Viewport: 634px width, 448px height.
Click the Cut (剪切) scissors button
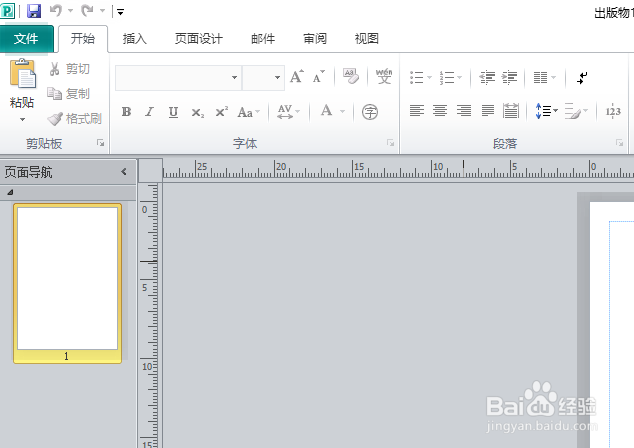[69, 69]
